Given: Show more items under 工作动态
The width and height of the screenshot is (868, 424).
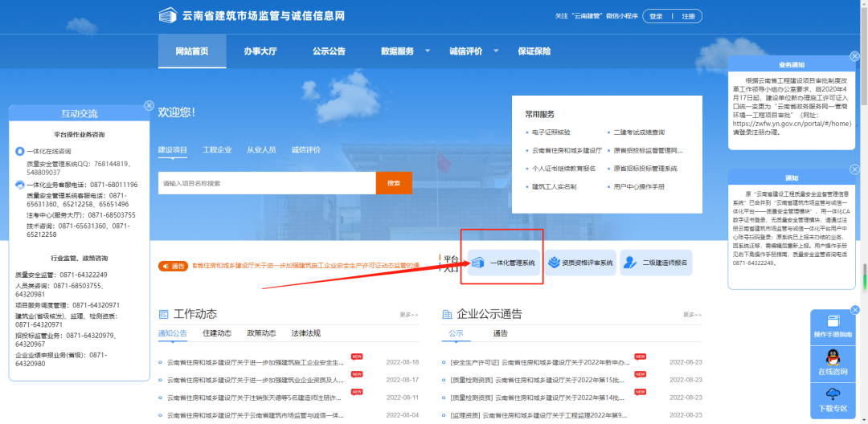Looking at the screenshot, I should point(408,315).
